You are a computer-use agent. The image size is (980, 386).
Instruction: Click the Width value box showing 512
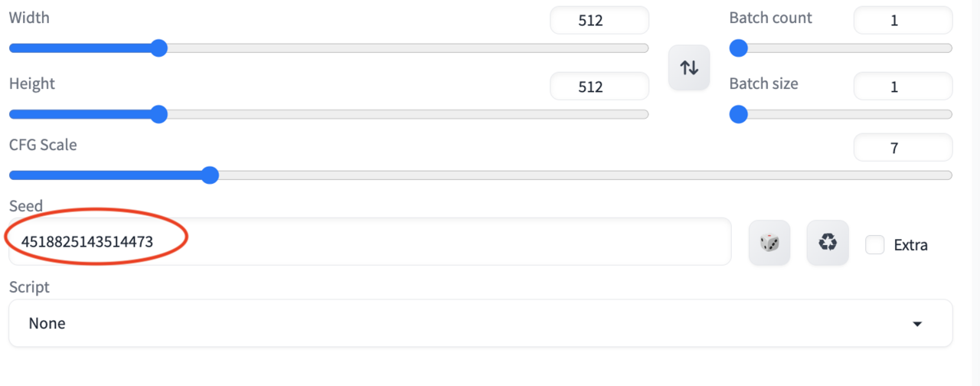[x=599, y=21]
